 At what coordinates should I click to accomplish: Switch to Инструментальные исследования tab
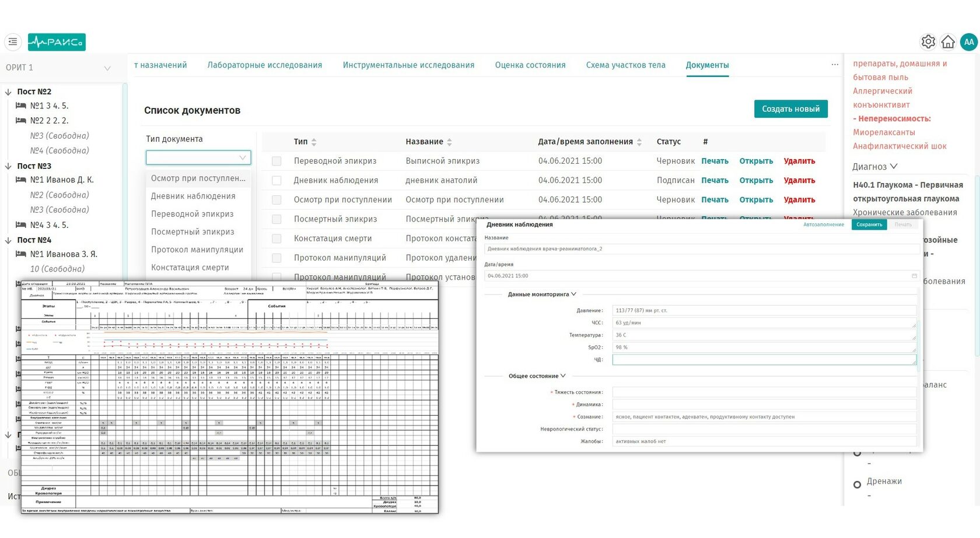[x=408, y=65]
